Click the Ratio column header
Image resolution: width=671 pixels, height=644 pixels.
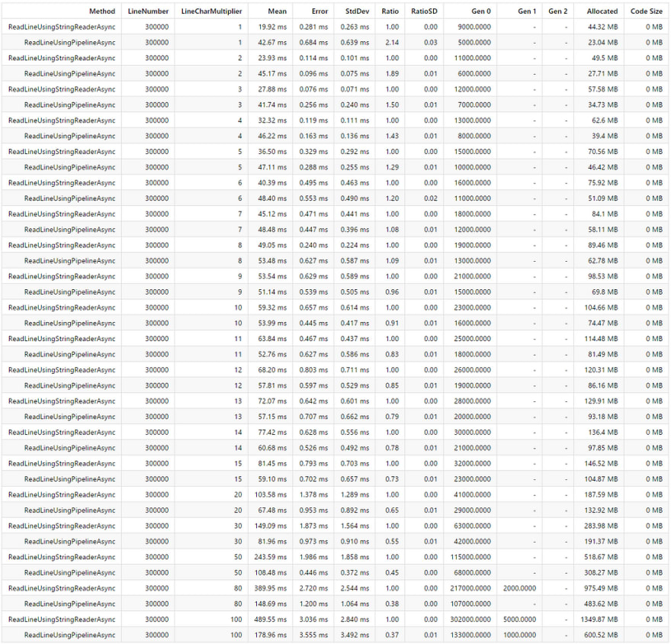[x=390, y=11]
